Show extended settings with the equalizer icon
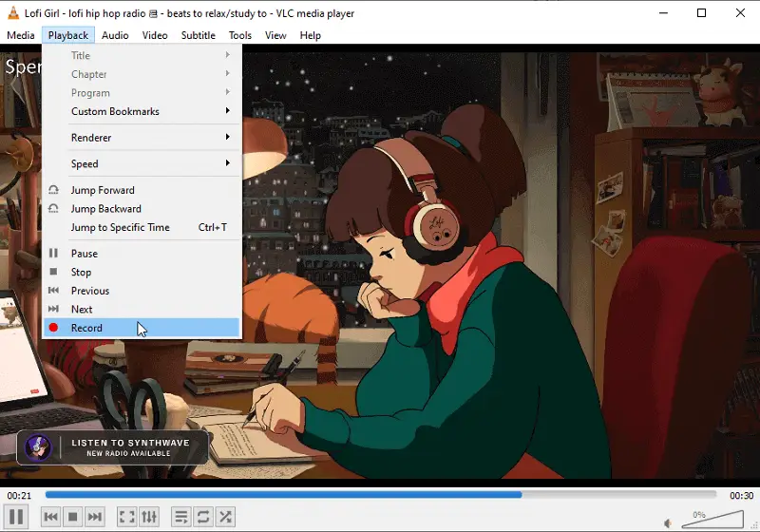760x532 pixels. point(149,517)
